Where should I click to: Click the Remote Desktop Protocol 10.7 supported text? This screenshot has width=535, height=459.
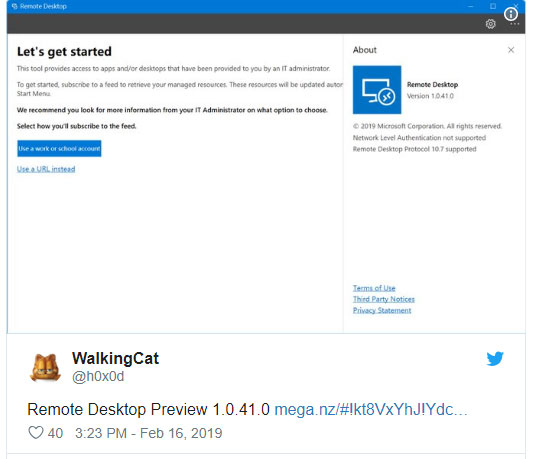click(414, 149)
